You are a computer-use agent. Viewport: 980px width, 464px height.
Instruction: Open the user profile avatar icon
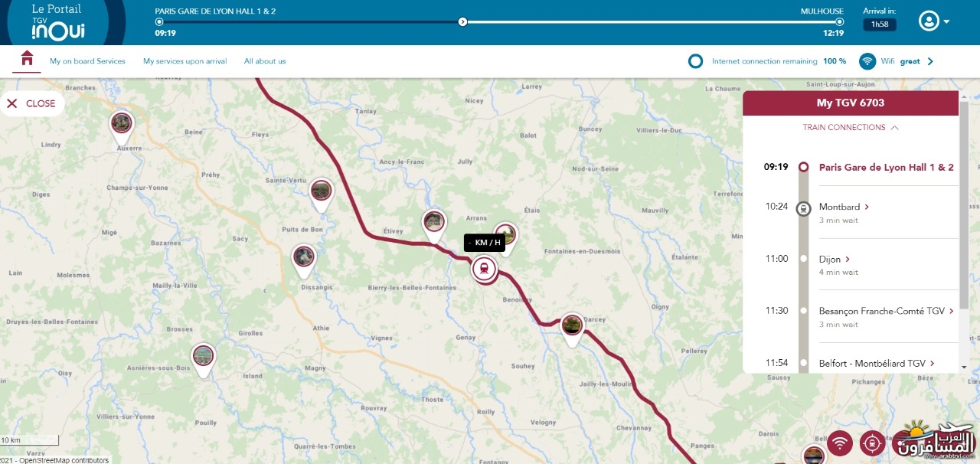929,21
